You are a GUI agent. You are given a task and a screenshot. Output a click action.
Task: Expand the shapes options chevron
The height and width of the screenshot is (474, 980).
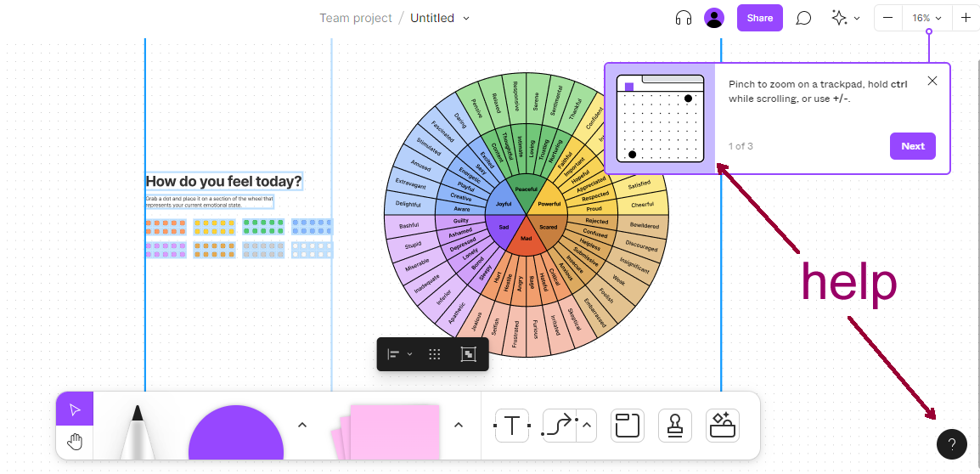point(301,426)
